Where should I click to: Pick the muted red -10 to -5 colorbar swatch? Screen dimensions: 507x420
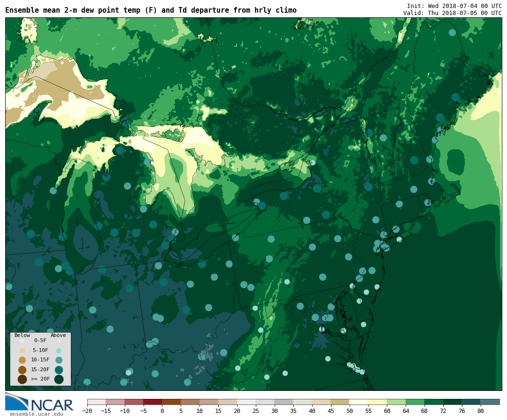[134, 402]
